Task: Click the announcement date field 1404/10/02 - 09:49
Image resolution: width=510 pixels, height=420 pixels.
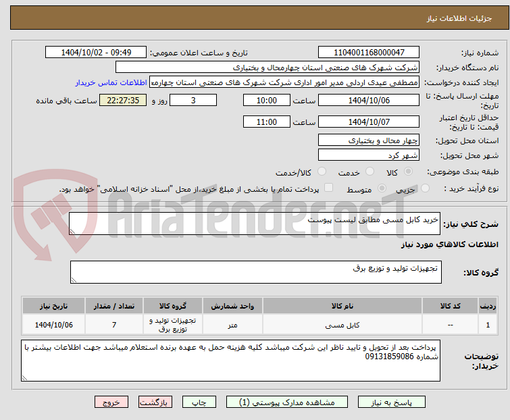Action: [x=96, y=52]
